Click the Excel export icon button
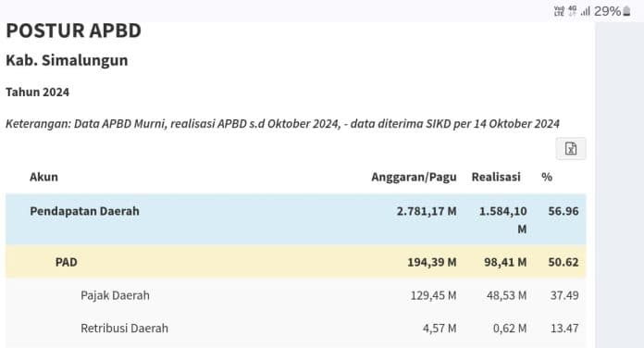The width and height of the screenshot is (644, 348). pos(571,149)
